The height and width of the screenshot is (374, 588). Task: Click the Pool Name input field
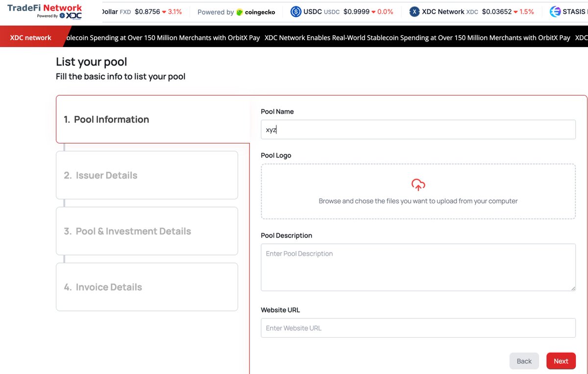pyautogui.click(x=418, y=130)
